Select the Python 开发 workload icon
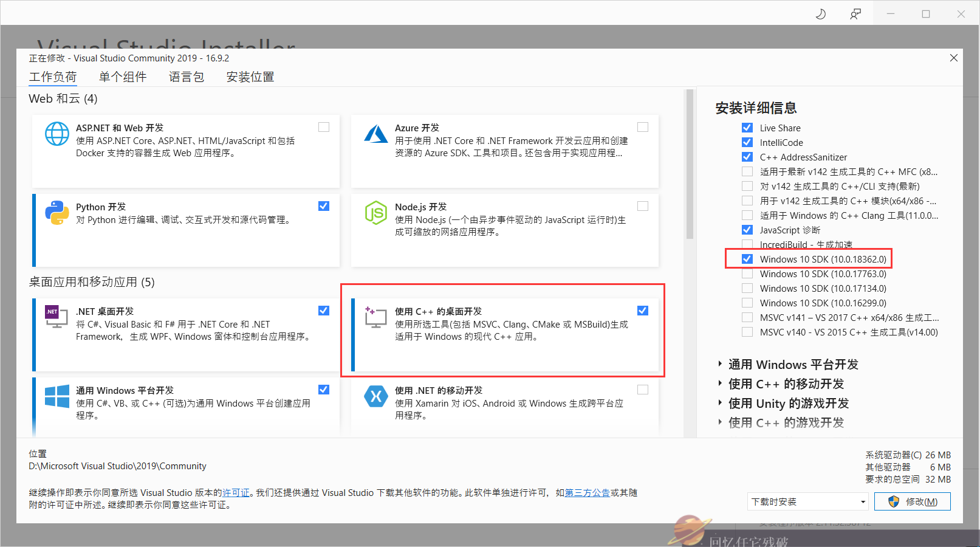The image size is (980, 547). click(x=57, y=213)
